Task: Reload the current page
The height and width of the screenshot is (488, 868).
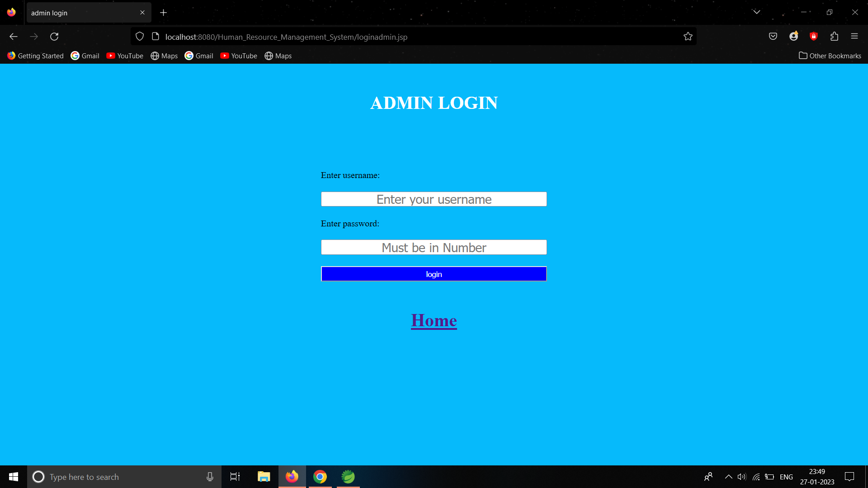Action: 54,37
